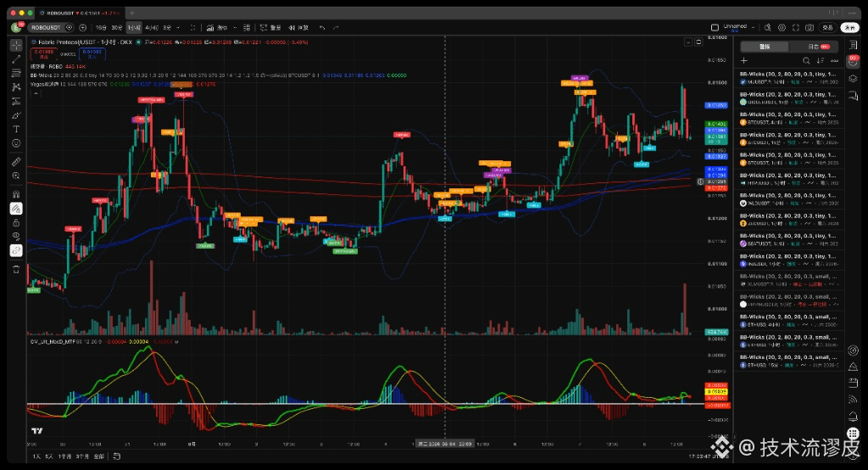
Task: Open user profile avatar menu
Action: 17,27
